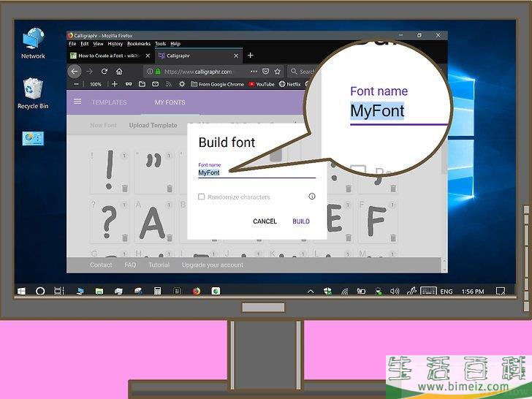Open Firefox from the taskbar
This screenshot has width=532, height=399.
pyautogui.click(x=197, y=291)
